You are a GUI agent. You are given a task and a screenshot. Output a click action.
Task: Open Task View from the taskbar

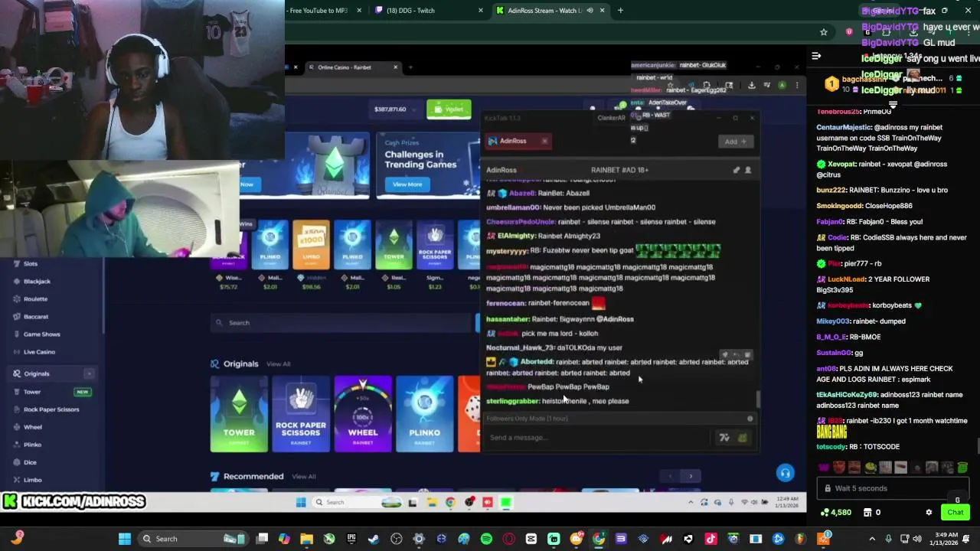262,539
